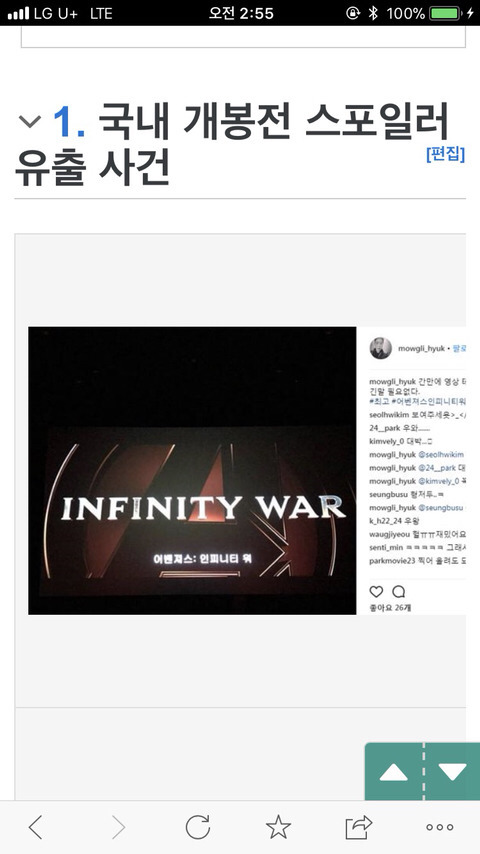Click the @kimvely_0 mention
The width and height of the screenshot is (480, 854).
pyautogui.click(x=439, y=481)
